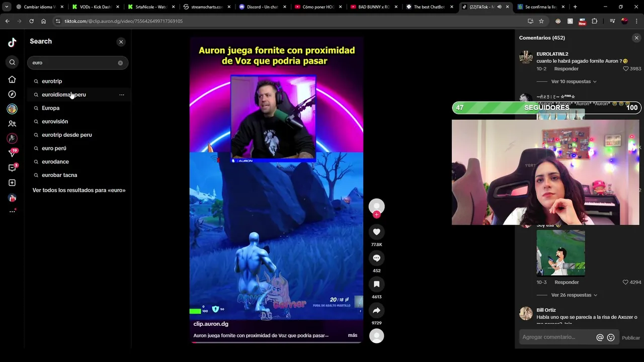Clear the search field text
This screenshot has width=644, height=362.
120,63
